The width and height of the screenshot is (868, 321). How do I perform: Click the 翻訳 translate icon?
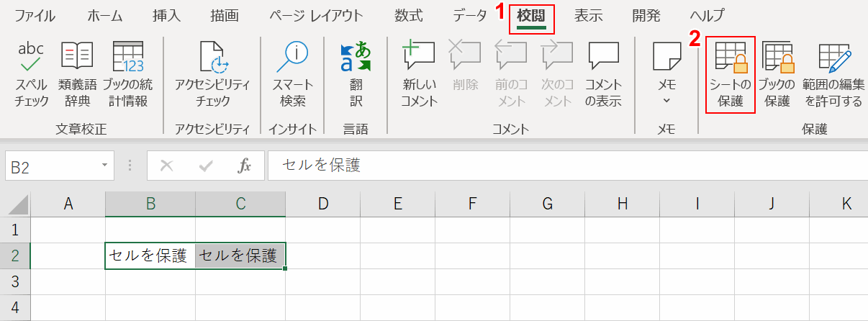[356, 74]
